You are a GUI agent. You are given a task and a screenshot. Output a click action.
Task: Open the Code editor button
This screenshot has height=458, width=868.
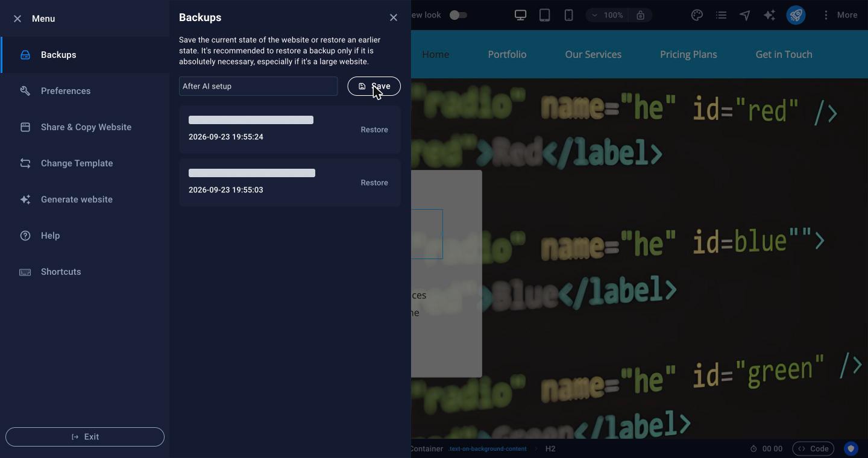(813, 449)
